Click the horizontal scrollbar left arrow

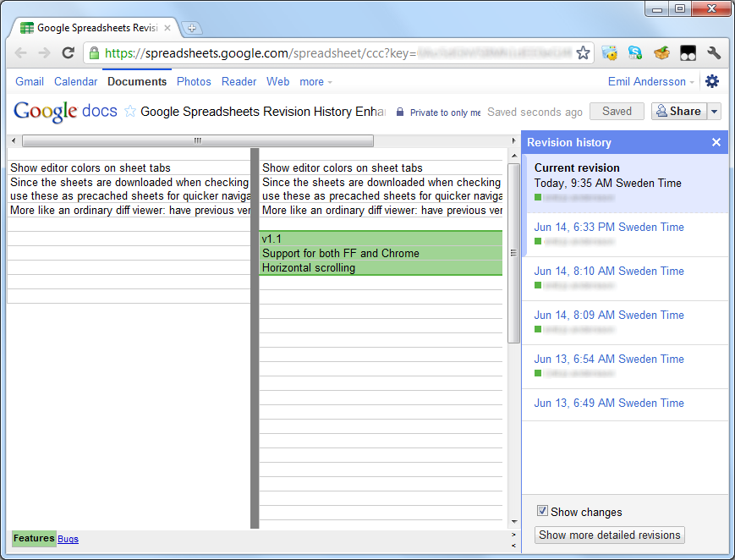(14, 140)
